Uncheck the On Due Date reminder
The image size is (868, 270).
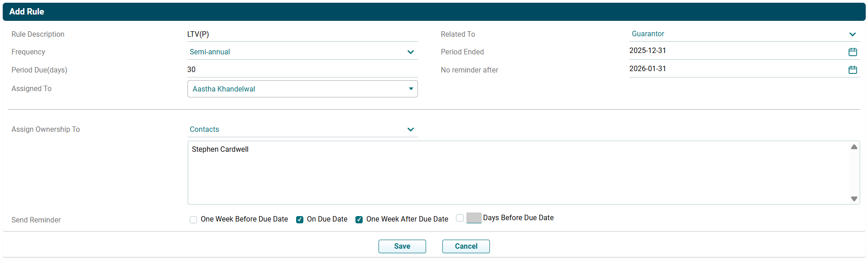(300, 220)
